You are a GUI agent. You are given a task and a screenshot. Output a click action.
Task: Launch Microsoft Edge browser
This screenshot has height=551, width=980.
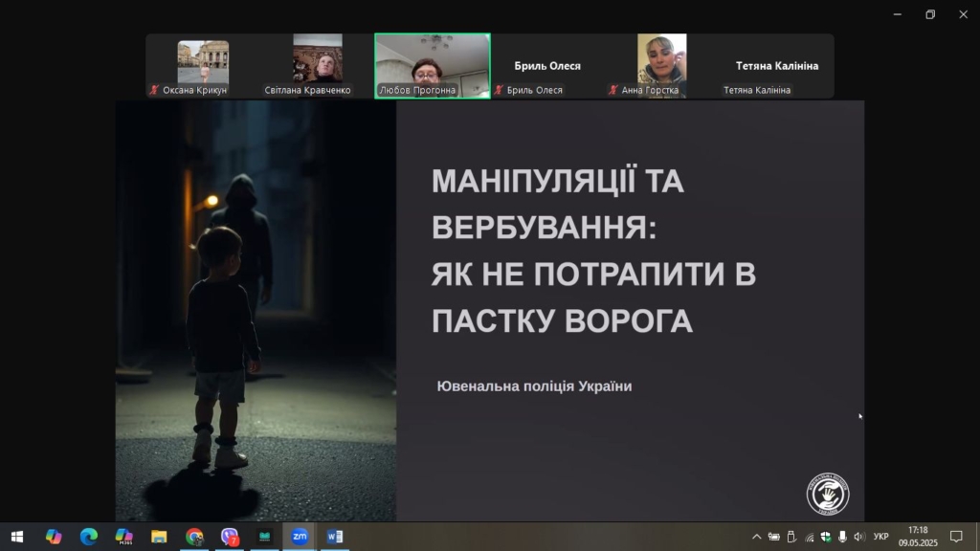pos(88,537)
